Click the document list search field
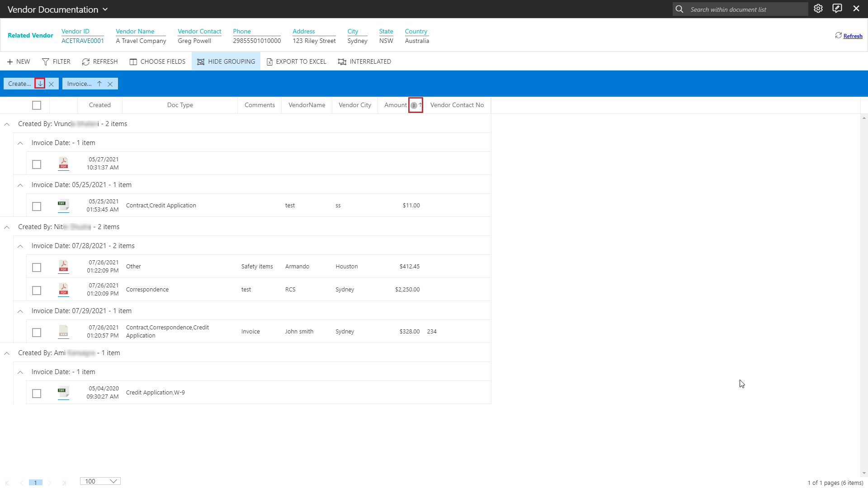 pyautogui.click(x=746, y=9)
